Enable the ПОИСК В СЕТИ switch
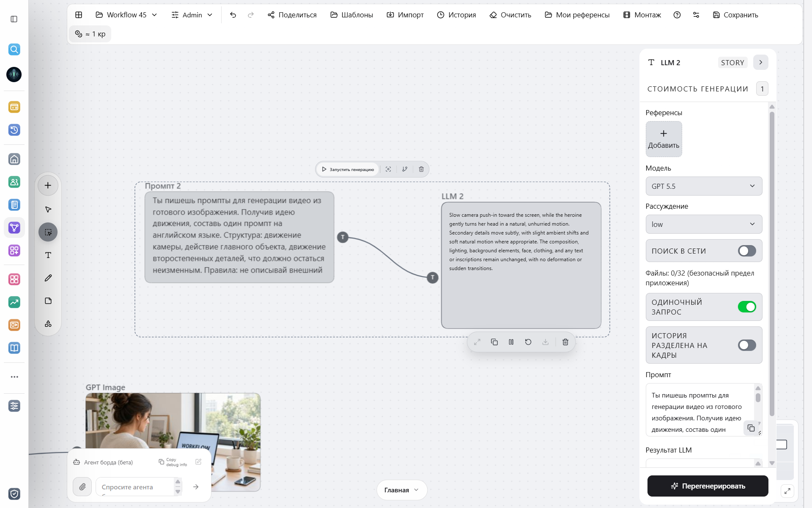The width and height of the screenshot is (812, 508). point(747,251)
